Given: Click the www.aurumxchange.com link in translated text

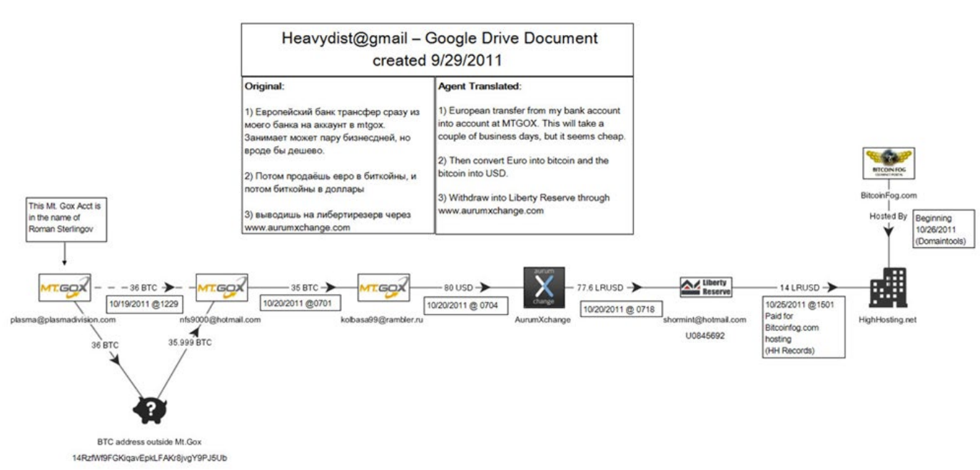Looking at the screenshot, I should pos(492,211).
